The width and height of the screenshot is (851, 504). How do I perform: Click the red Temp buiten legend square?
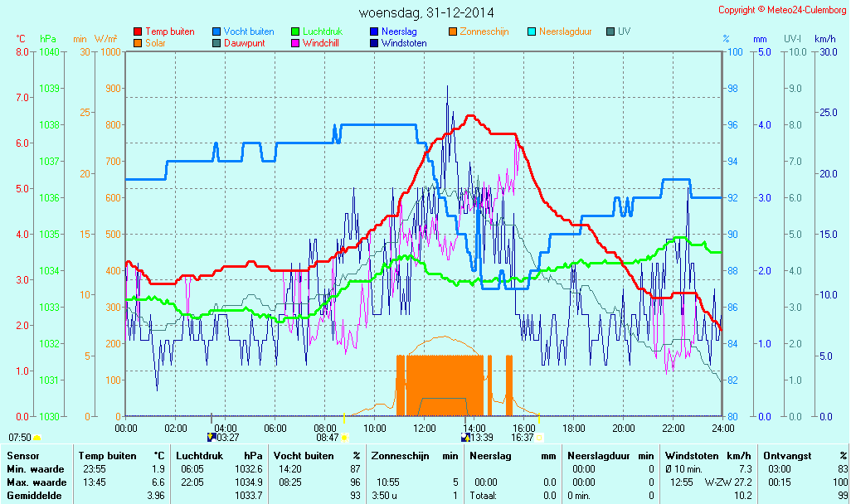pos(138,31)
